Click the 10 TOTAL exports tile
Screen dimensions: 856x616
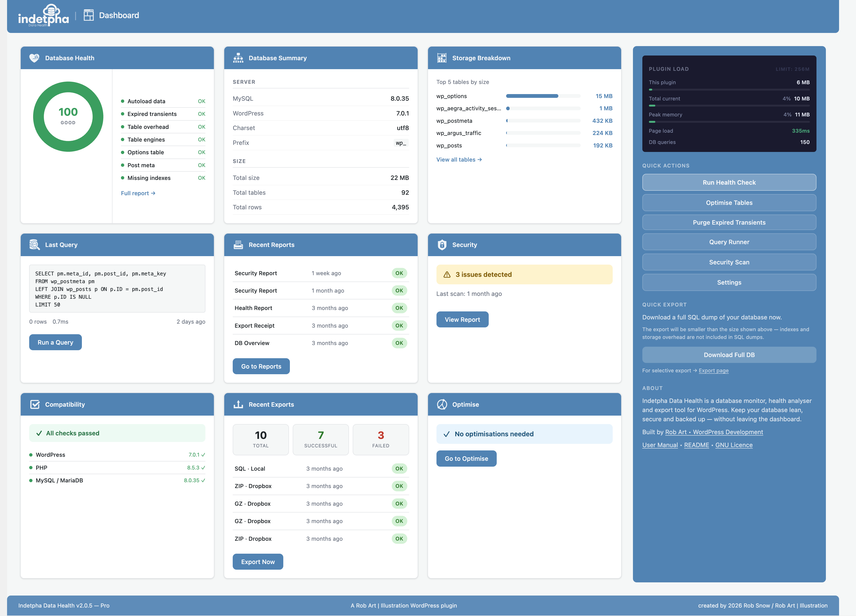click(x=260, y=440)
